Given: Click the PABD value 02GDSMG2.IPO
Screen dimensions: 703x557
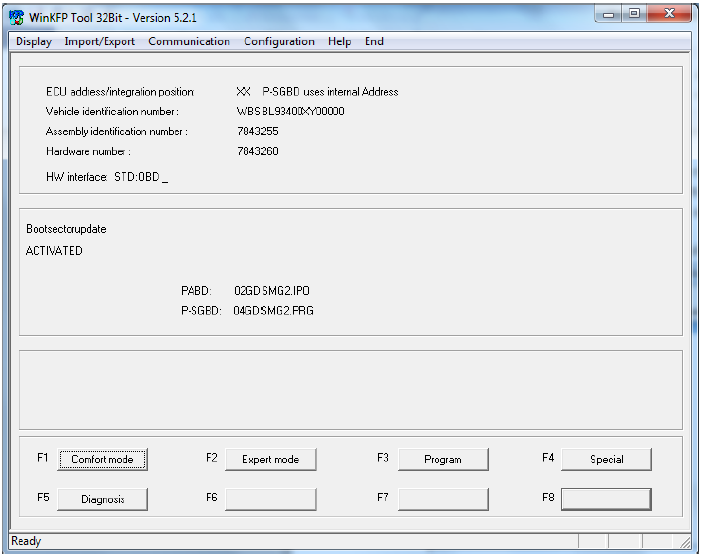Looking at the screenshot, I should click(x=272, y=291).
